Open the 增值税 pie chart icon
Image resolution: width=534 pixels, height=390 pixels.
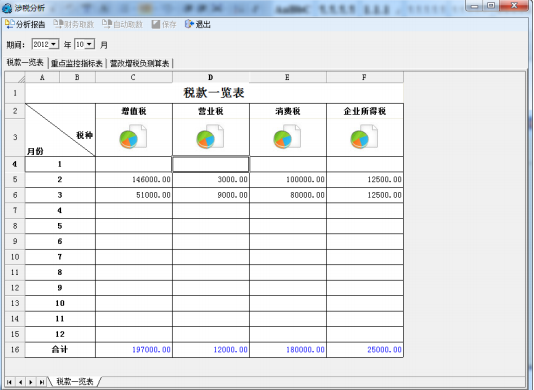tap(133, 137)
